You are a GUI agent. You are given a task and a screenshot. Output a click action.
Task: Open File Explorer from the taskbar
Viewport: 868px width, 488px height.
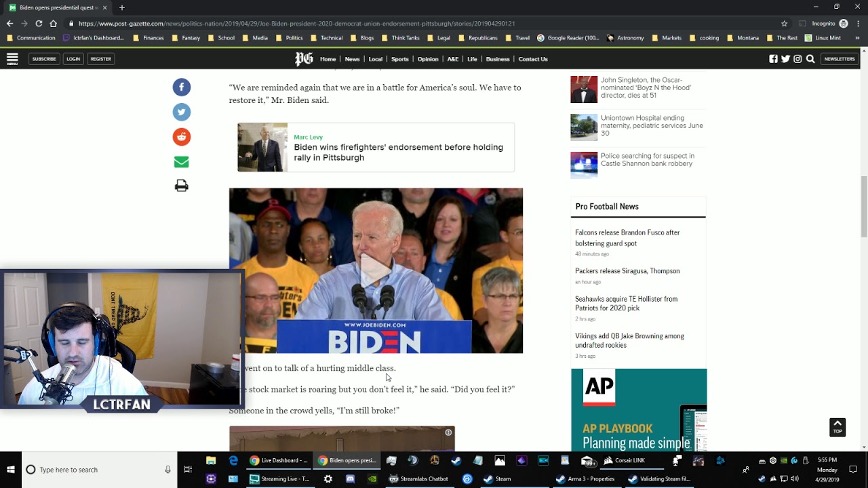coord(211,460)
